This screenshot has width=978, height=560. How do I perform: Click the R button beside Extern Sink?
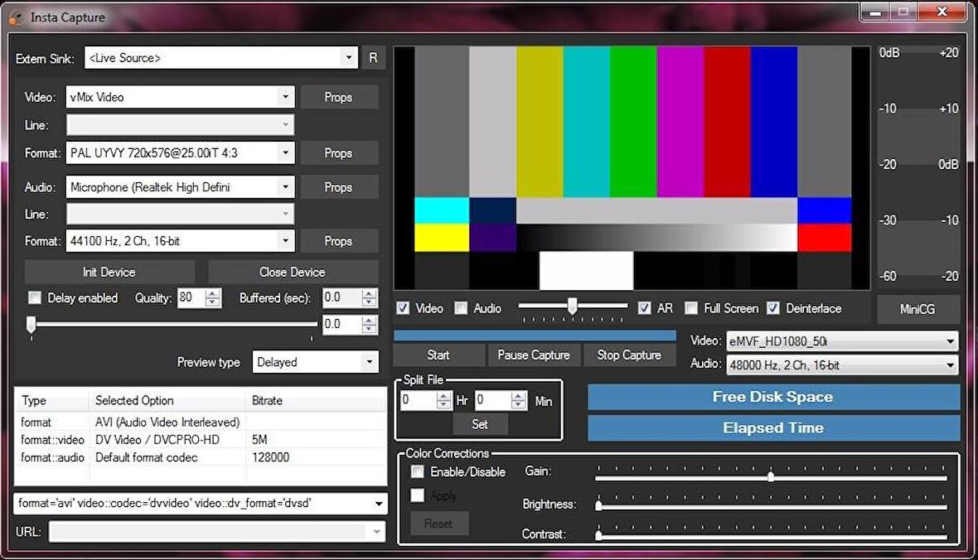[x=373, y=58]
